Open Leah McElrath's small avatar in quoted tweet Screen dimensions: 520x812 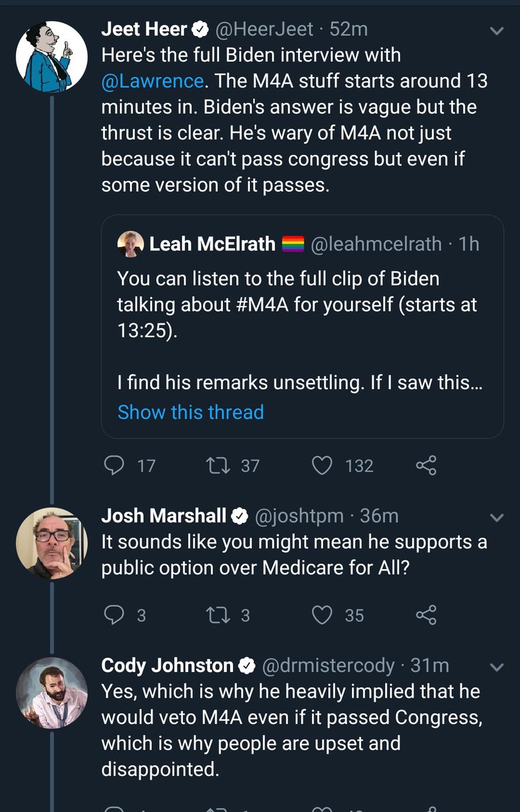(129, 244)
